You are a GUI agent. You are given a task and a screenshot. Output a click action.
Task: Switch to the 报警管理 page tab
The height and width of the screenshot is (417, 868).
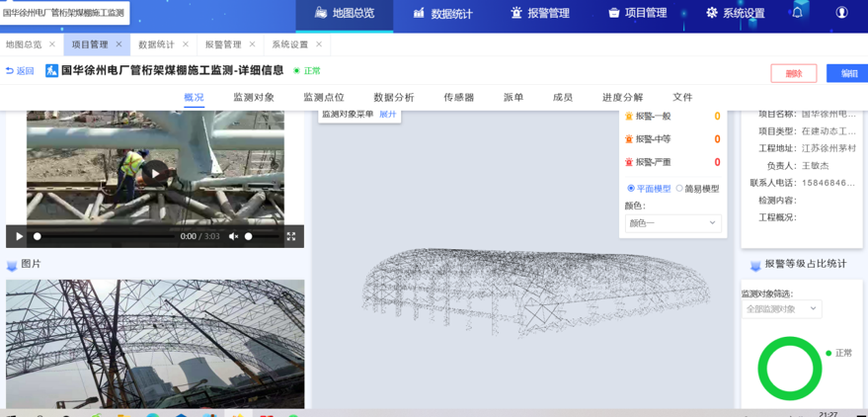[x=223, y=44]
